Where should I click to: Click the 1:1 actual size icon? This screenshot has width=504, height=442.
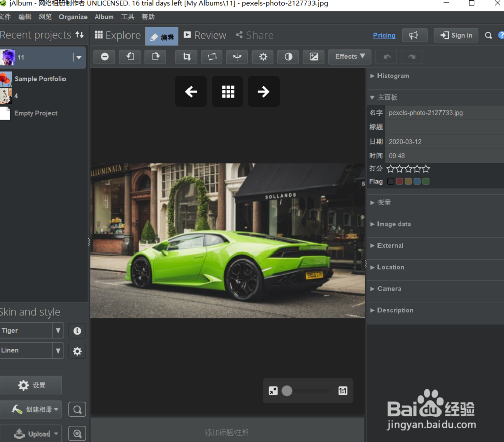(343, 391)
